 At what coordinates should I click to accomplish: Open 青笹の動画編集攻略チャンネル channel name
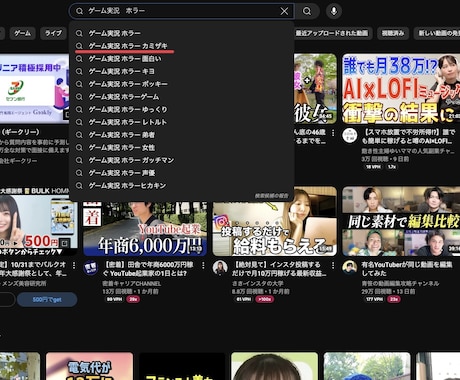400,284
